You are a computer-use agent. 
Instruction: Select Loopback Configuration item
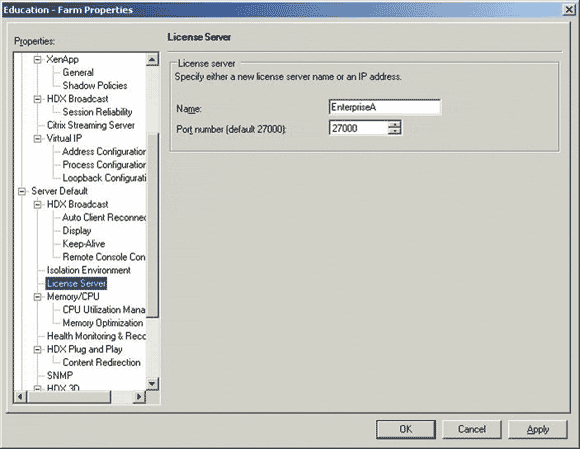104,178
